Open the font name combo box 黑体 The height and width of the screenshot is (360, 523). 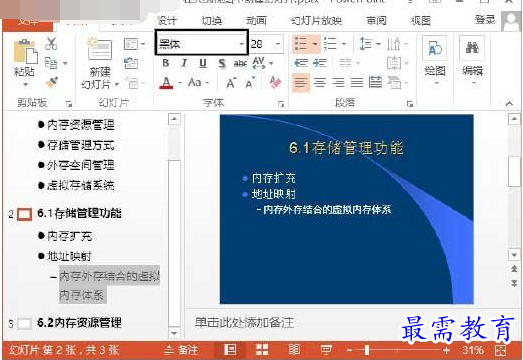tap(202, 42)
